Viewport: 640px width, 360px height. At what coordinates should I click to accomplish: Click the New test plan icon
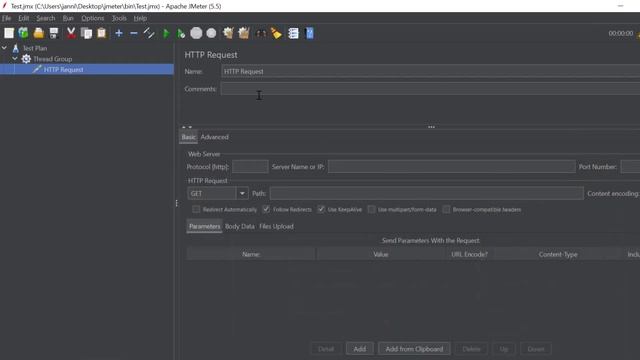point(9,33)
